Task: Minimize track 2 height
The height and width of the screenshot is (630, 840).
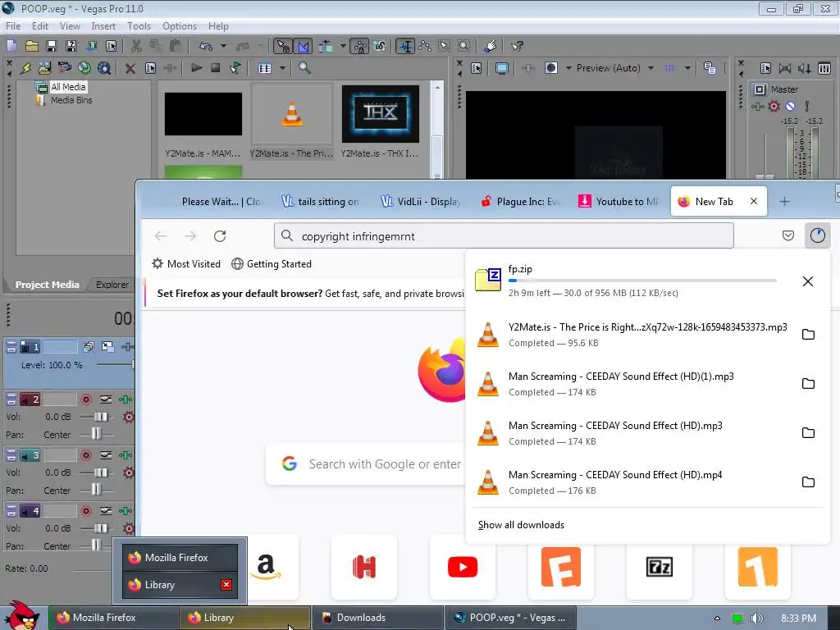Action: [x=11, y=396]
